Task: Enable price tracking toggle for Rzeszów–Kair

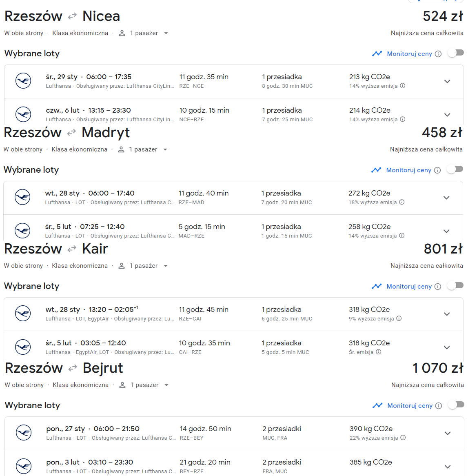Action: pyautogui.click(x=456, y=285)
